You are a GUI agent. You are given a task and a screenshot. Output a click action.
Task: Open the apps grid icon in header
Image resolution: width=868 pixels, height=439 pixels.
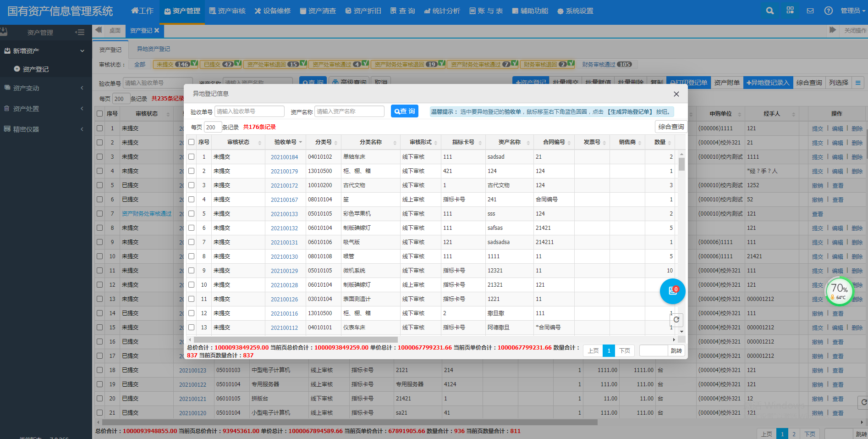click(x=790, y=11)
